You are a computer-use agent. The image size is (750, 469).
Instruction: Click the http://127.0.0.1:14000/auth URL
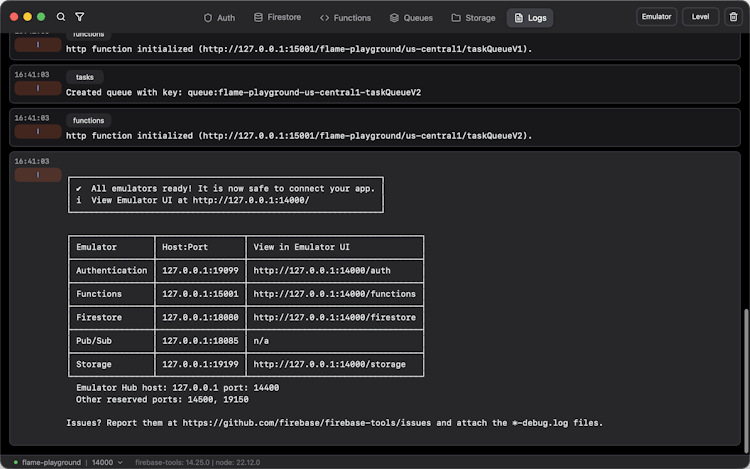pyautogui.click(x=322, y=270)
